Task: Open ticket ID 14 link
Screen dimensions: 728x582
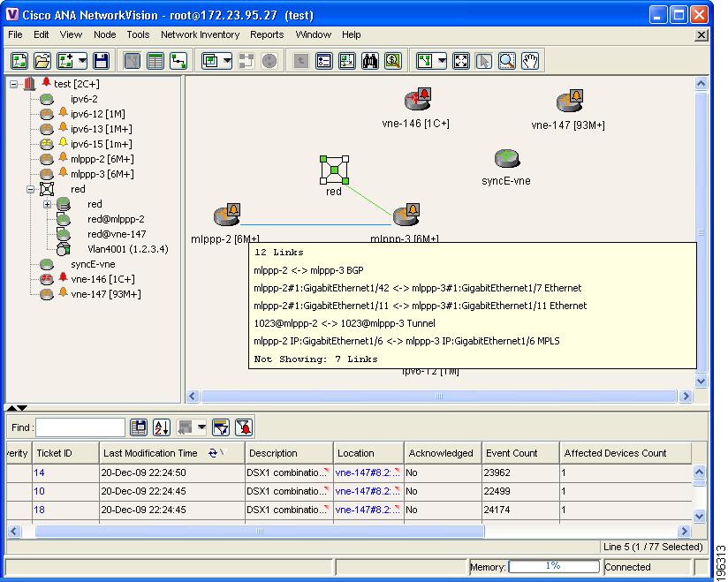Action: [39, 473]
